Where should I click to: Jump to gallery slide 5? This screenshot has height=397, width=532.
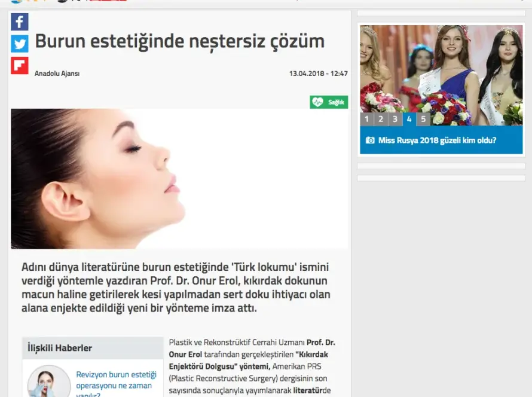423,119
